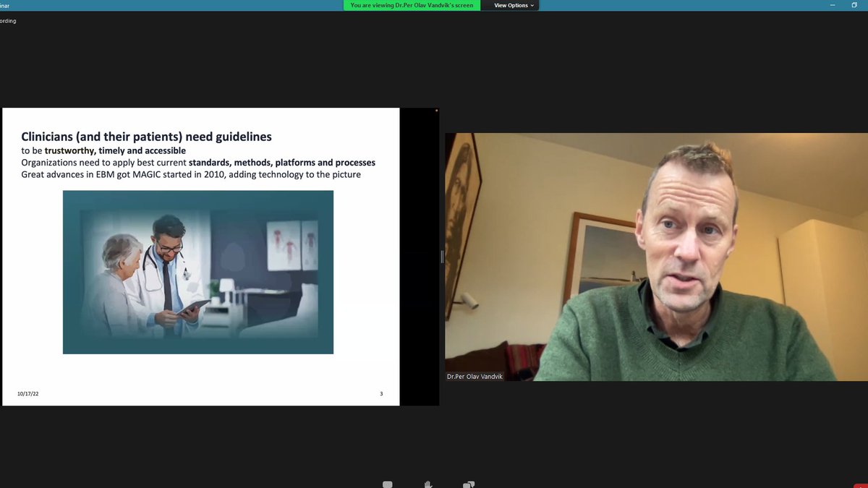The height and width of the screenshot is (488, 868).
Task: Click the 'Great advances in EBM' slide line
Action: (191, 174)
